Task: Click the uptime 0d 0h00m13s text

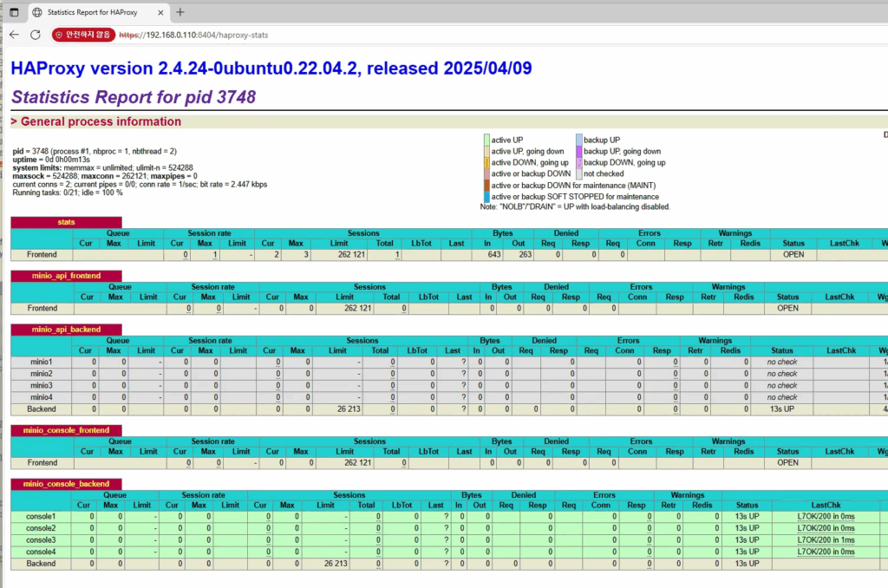Action: point(51,160)
